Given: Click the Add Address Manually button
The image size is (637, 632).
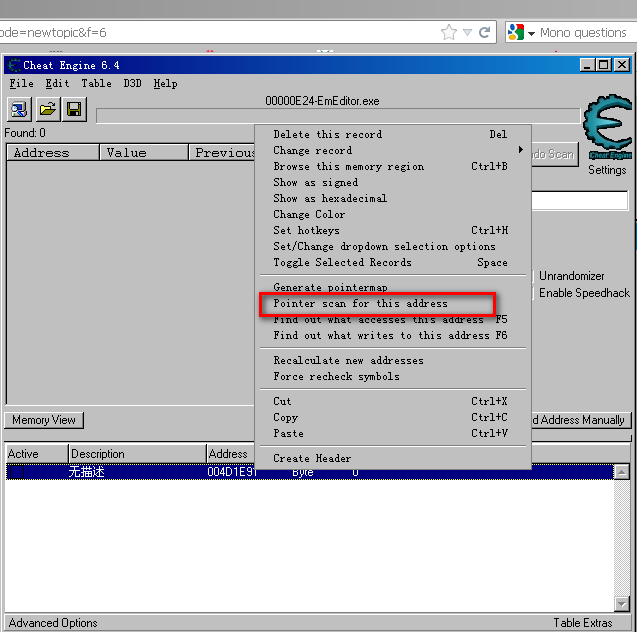Looking at the screenshot, I should [x=581, y=420].
